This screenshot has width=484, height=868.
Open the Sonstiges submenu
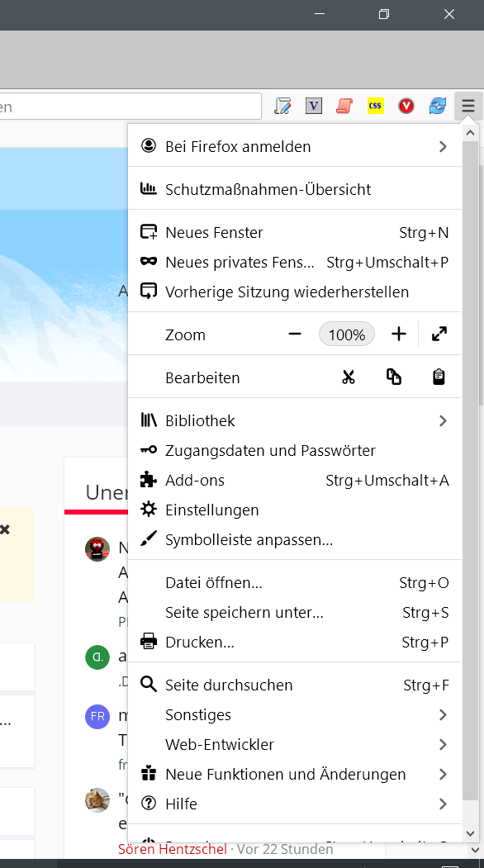coord(295,714)
